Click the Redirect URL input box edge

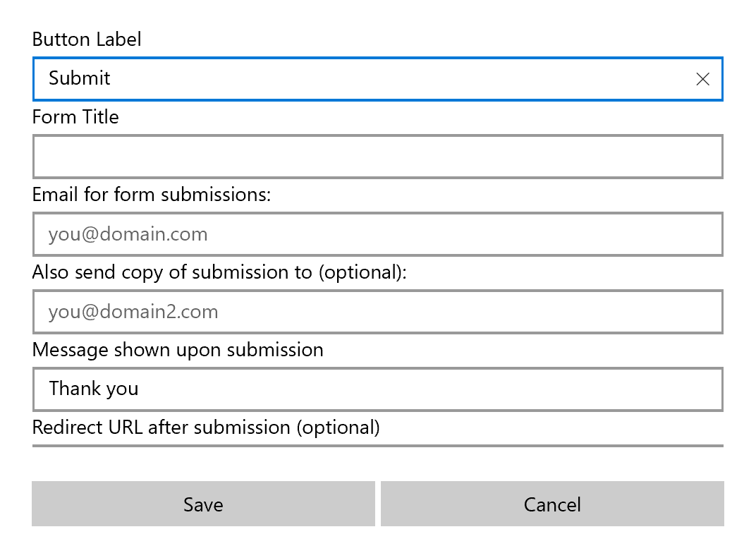[x=377, y=446]
